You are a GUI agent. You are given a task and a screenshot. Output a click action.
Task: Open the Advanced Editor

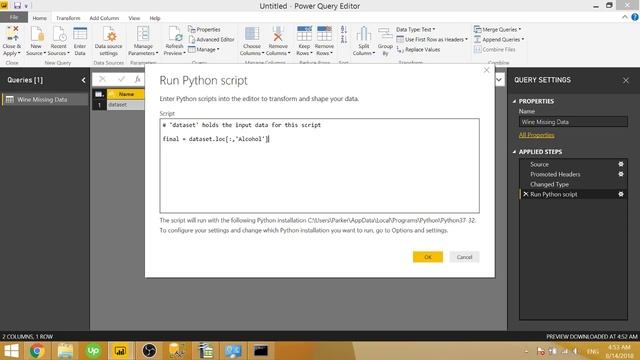[x=211, y=40]
